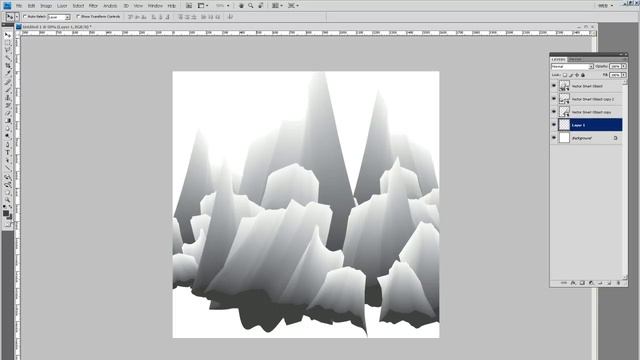Open the Filter menu

pos(93,6)
